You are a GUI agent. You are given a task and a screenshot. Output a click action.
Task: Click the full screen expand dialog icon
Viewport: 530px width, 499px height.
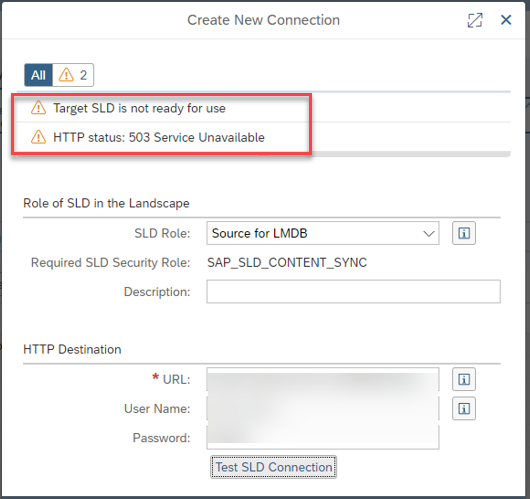475,20
